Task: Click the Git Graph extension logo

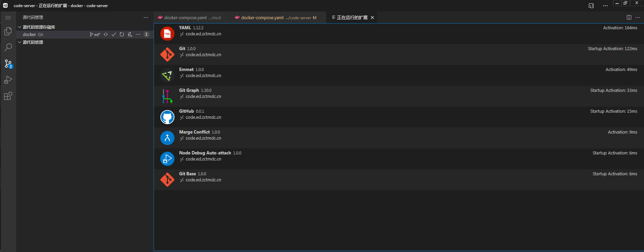Action: 167,96
